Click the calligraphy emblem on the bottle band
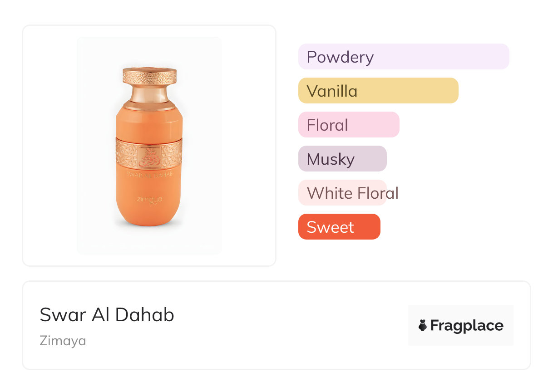The image size is (553, 392). (x=149, y=157)
